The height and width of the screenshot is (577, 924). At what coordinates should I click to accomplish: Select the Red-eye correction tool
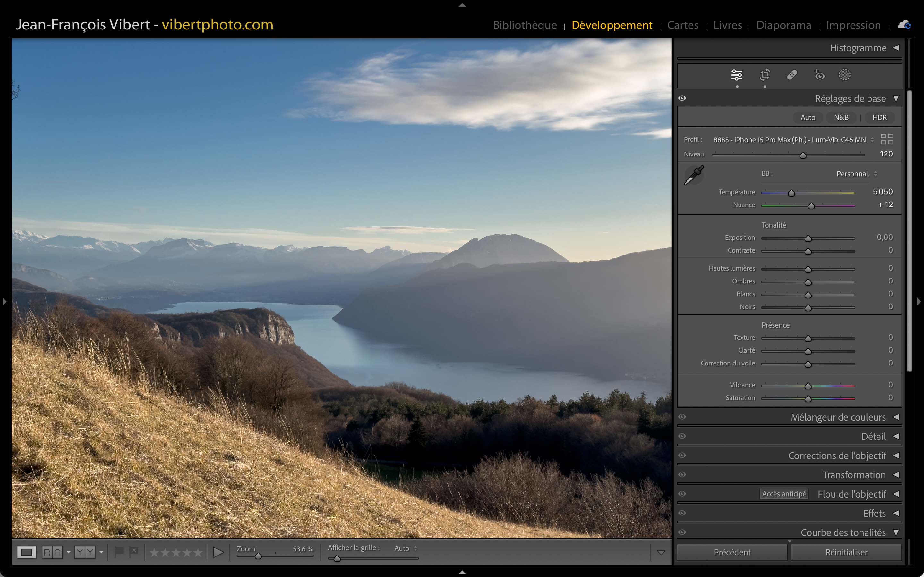819,75
